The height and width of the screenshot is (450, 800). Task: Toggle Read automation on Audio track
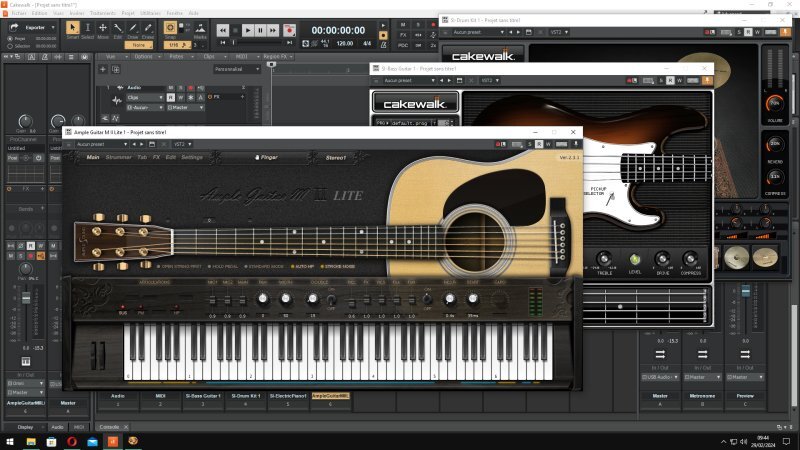[171, 97]
